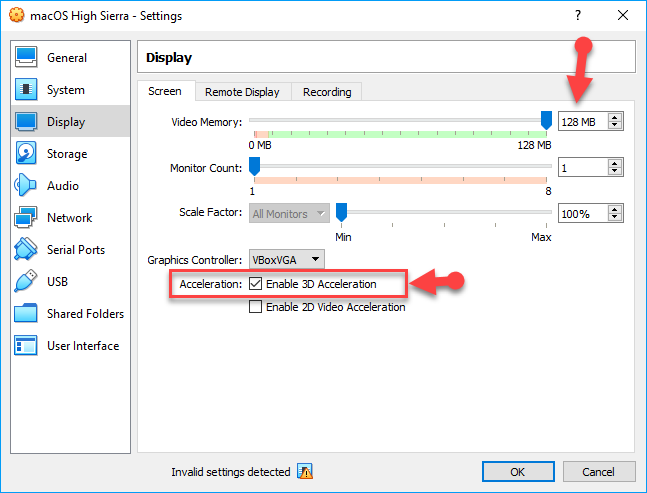Increase Video Memory with stepper up arrow
The height and width of the screenshot is (493, 647).
tap(615, 117)
